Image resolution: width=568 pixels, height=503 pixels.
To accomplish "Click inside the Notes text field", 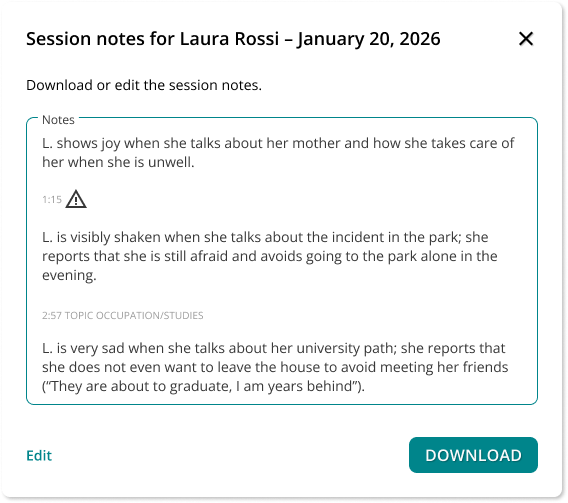I will click(282, 261).
